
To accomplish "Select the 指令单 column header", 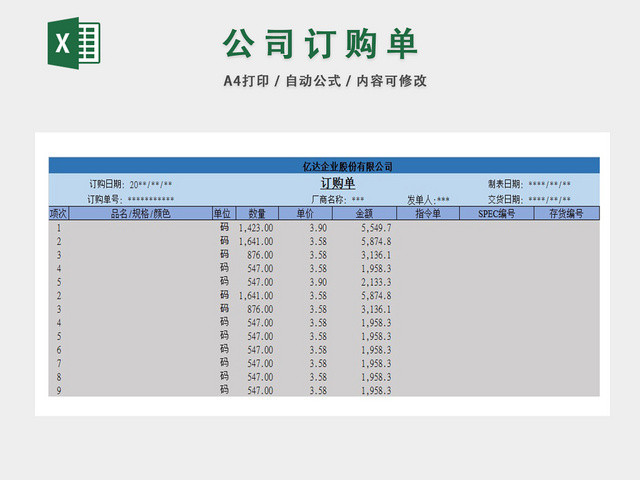I will 428,213.
